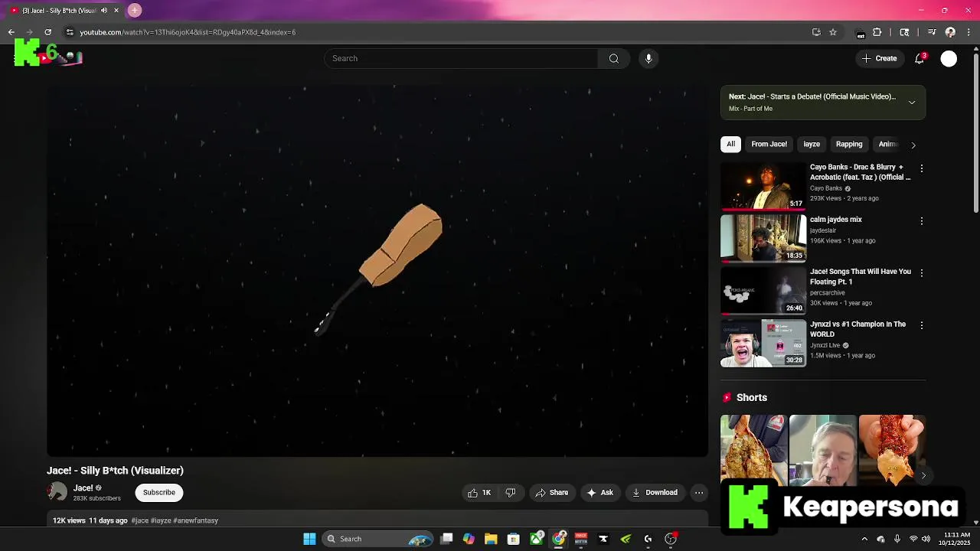
Task: Open Cayo Banks Drac & Blurry thumbnail
Action: click(763, 186)
